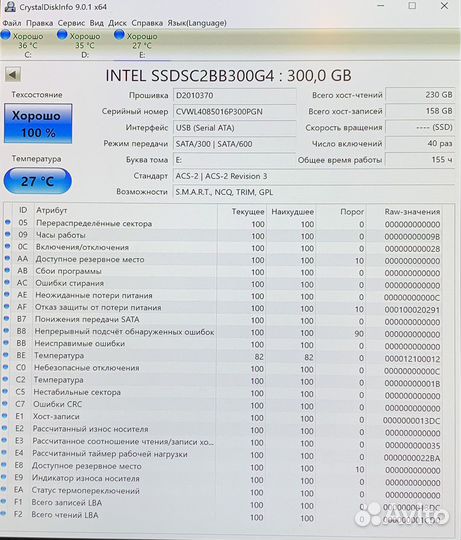Click raw value 00100020291
Image resolution: width=461 pixels, height=540 pixels.
412,310
